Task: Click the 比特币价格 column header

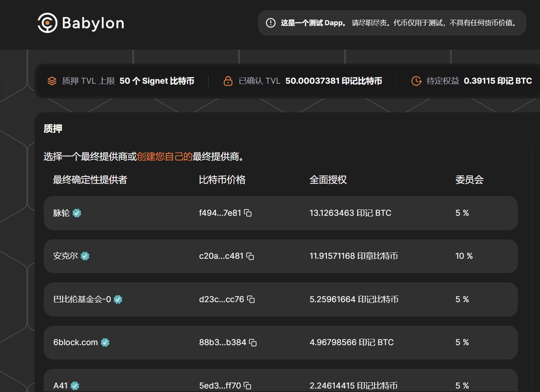Action: (x=222, y=180)
